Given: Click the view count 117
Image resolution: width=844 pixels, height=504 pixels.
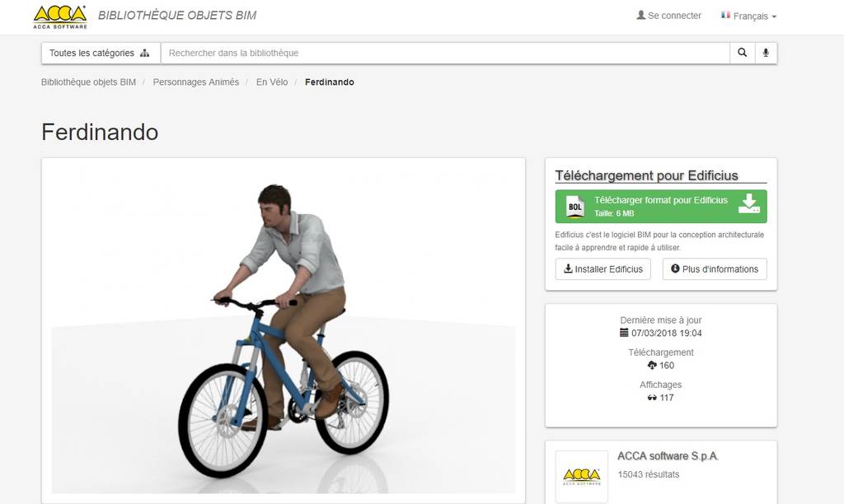Looking at the screenshot, I should pyautogui.click(x=666, y=398).
